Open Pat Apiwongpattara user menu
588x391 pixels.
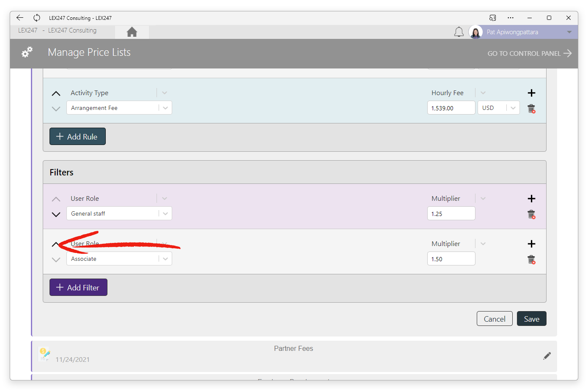click(x=523, y=32)
